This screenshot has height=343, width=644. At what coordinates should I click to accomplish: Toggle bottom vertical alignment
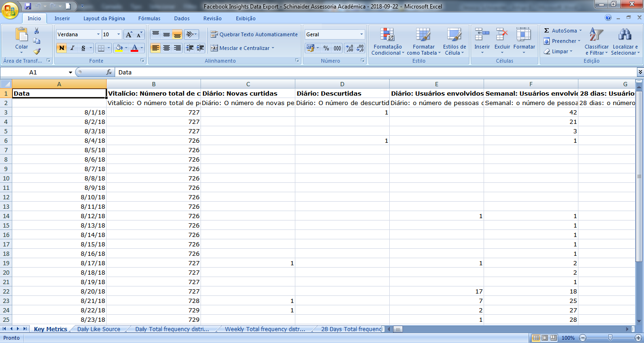click(x=177, y=34)
